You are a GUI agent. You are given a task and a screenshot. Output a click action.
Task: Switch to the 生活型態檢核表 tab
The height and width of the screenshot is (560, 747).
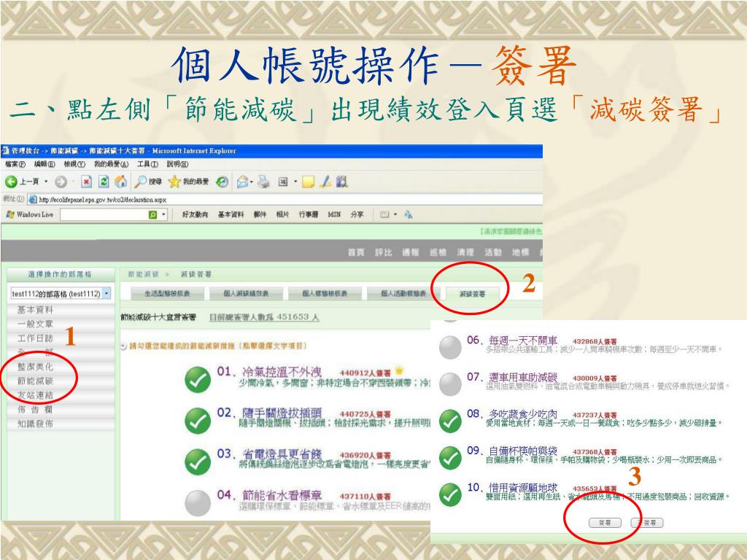(167, 293)
